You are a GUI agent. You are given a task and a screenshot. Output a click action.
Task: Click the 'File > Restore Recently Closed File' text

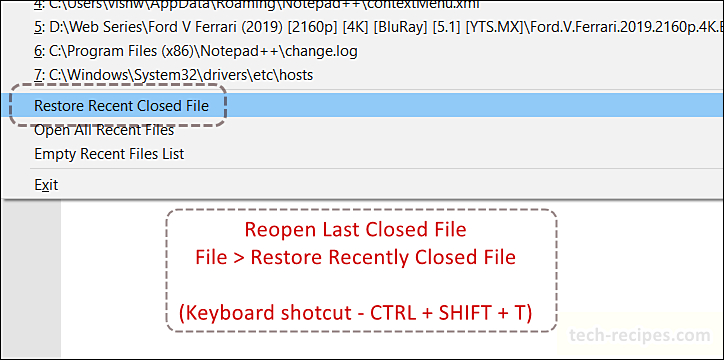[356, 257]
